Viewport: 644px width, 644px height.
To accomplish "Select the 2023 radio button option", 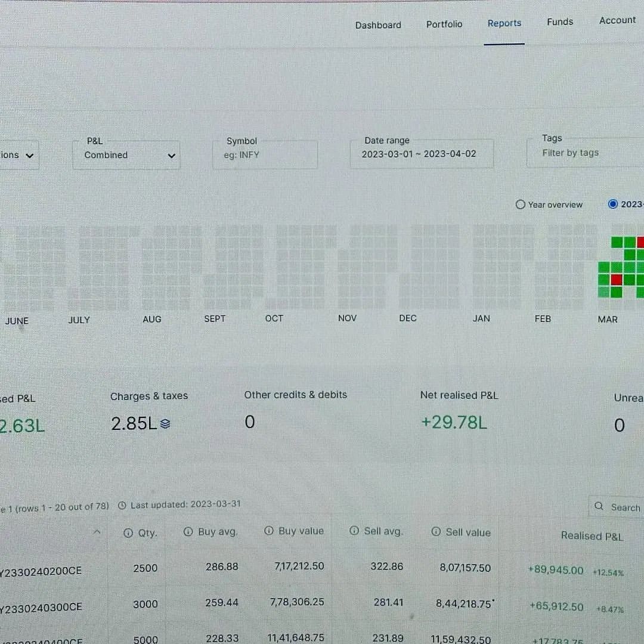I will (613, 204).
